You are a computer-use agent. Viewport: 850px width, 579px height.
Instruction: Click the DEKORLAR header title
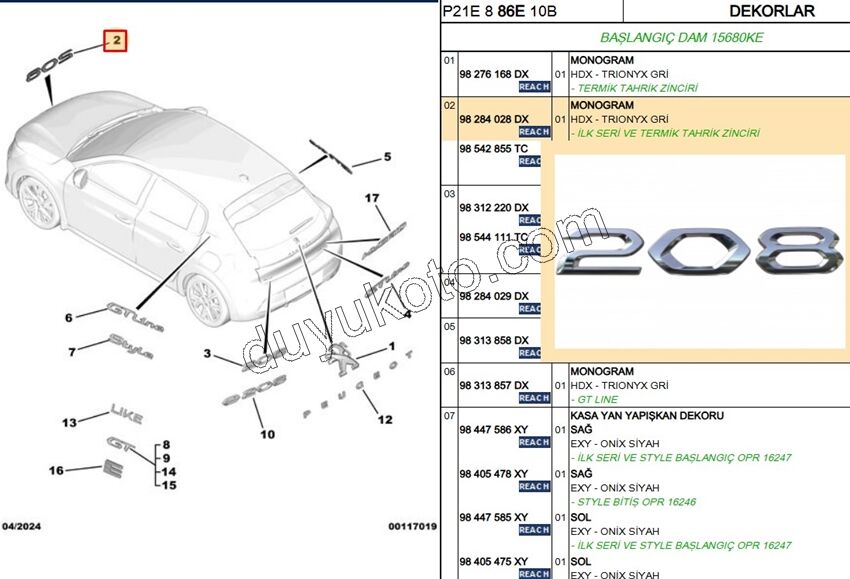click(772, 11)
